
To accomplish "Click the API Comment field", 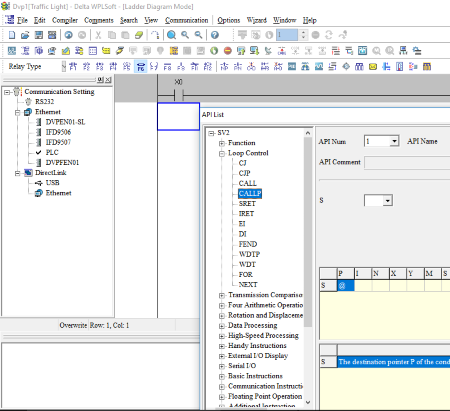I will [407, 163].
